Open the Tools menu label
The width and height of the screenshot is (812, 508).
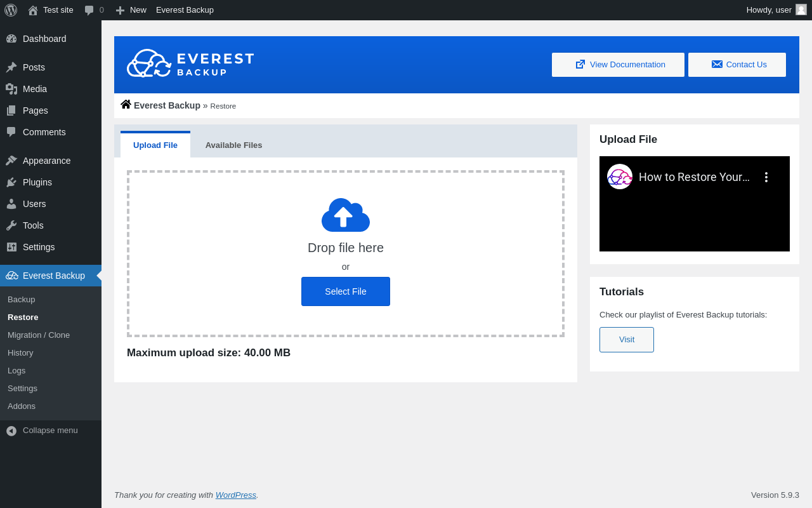pos(33,225)
